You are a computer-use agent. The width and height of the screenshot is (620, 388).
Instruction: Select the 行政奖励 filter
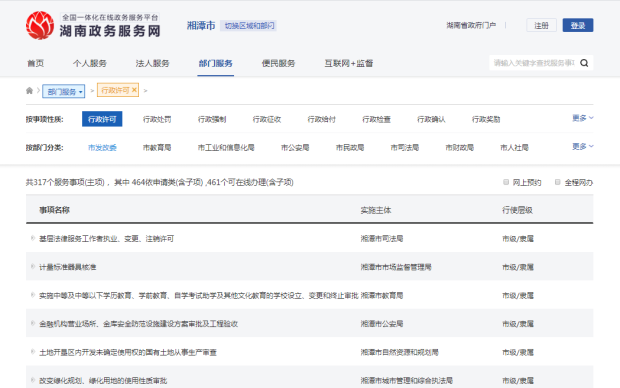pyautogui.click(x=486, y=119)
